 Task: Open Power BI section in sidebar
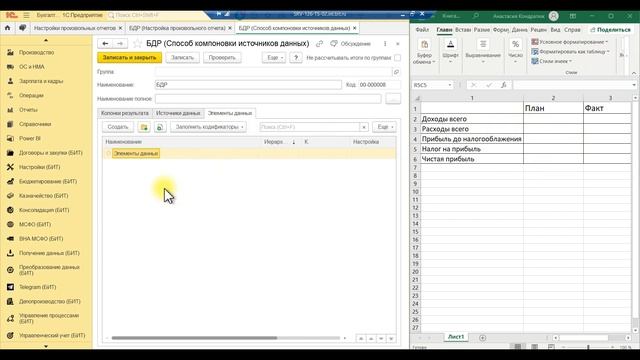[29, 138]
